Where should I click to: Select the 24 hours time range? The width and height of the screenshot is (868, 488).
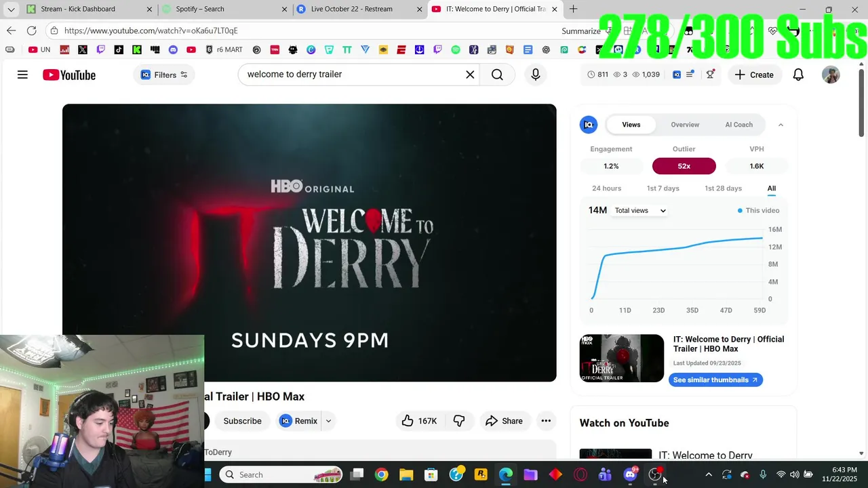pyautogui.click(x=606, y=188)
